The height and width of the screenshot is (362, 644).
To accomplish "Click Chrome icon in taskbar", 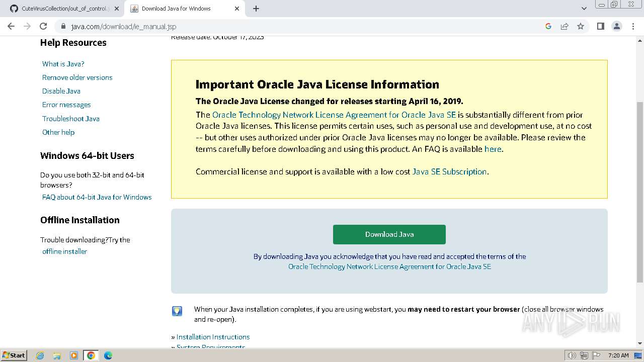I will [x=91, y=355].
